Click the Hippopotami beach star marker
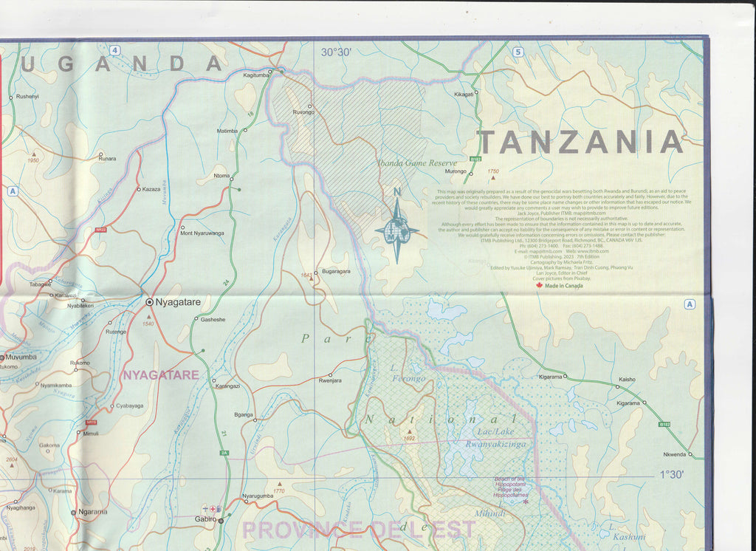756x551 pixels. coord(526,502)
